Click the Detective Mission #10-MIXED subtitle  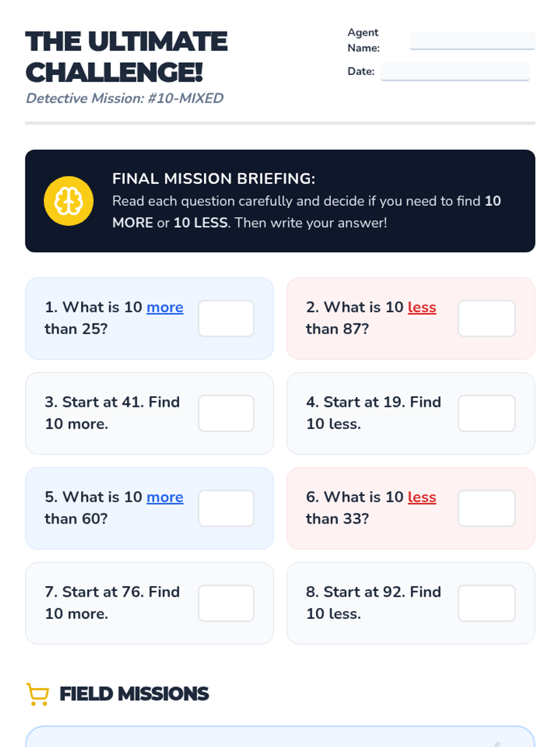125,98
